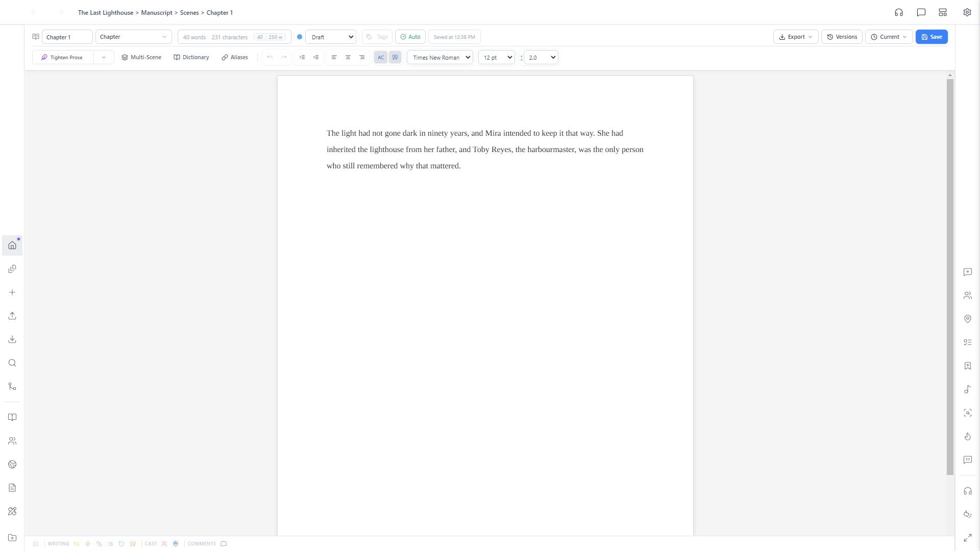Click the layout panels icon in top bar
The image size is (980, 551).
click(x=943, y=12)
